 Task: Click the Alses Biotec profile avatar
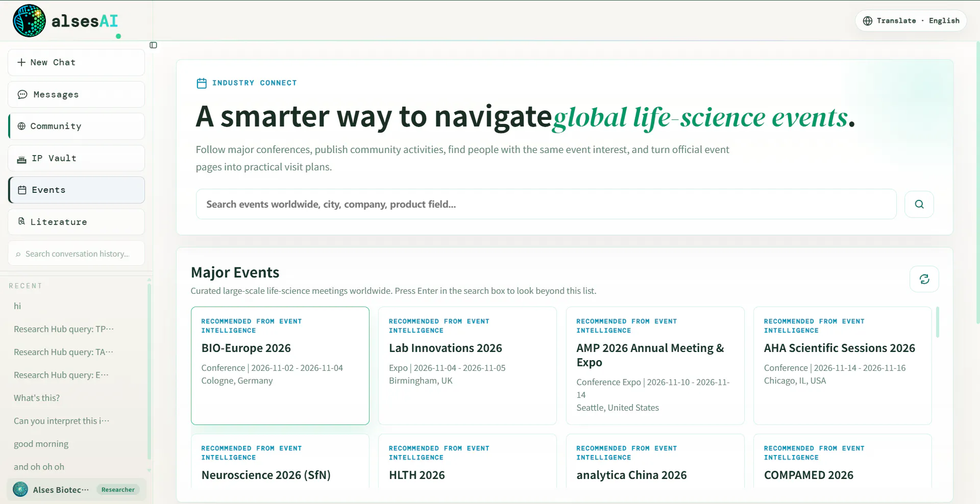point(20,489)
